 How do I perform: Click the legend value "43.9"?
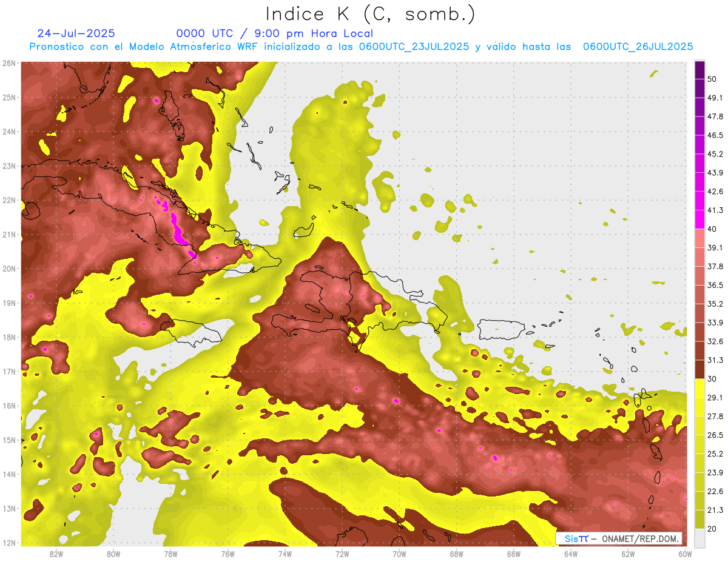(x=715, y=173)
